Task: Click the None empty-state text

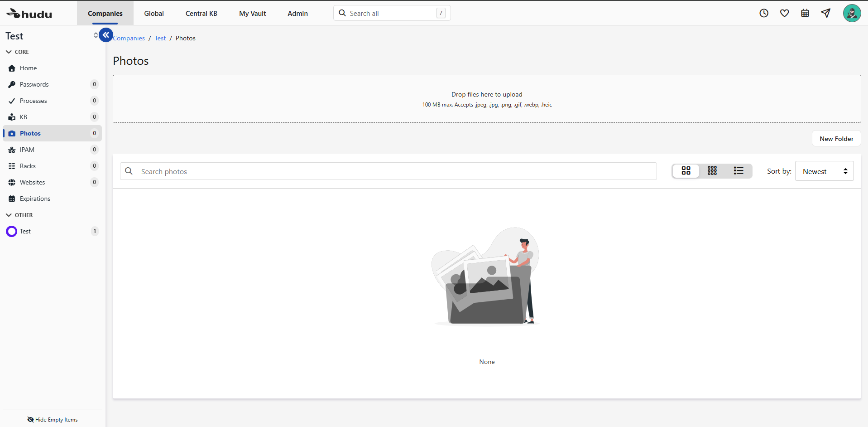Action: click(487, 362)
